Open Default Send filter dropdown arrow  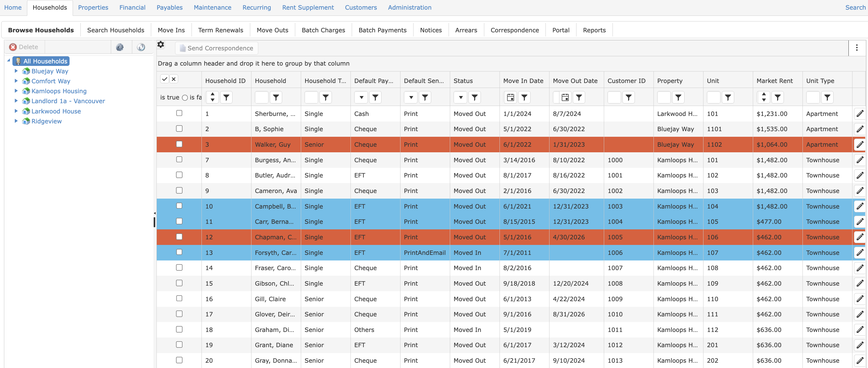coord(411,98)
